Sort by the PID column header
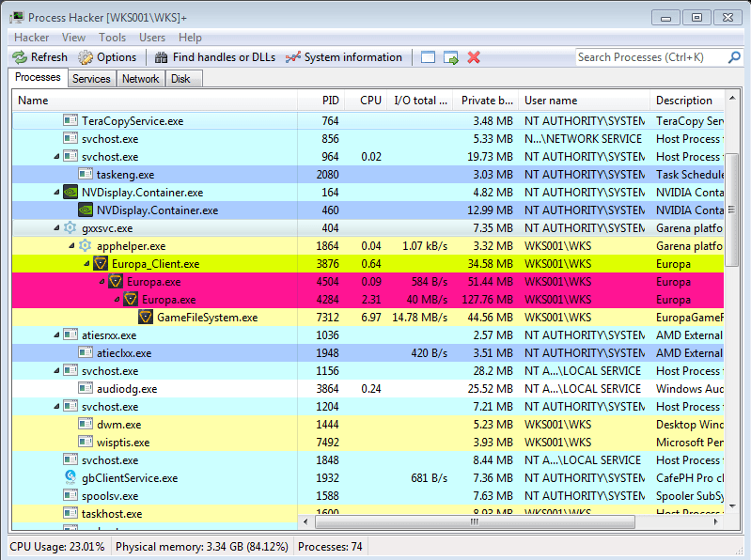The width and height of the screenshot is (751, 560). [x=321, y=101]
